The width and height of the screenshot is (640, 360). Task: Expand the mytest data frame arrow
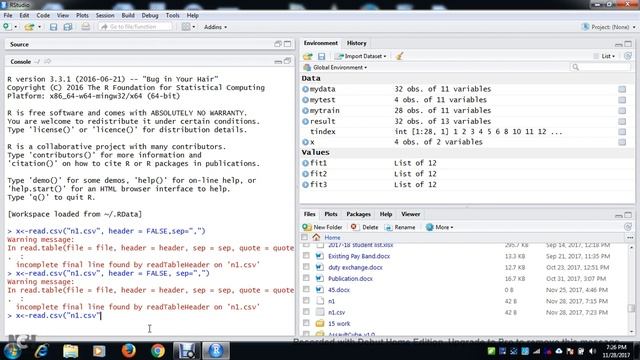305,100
